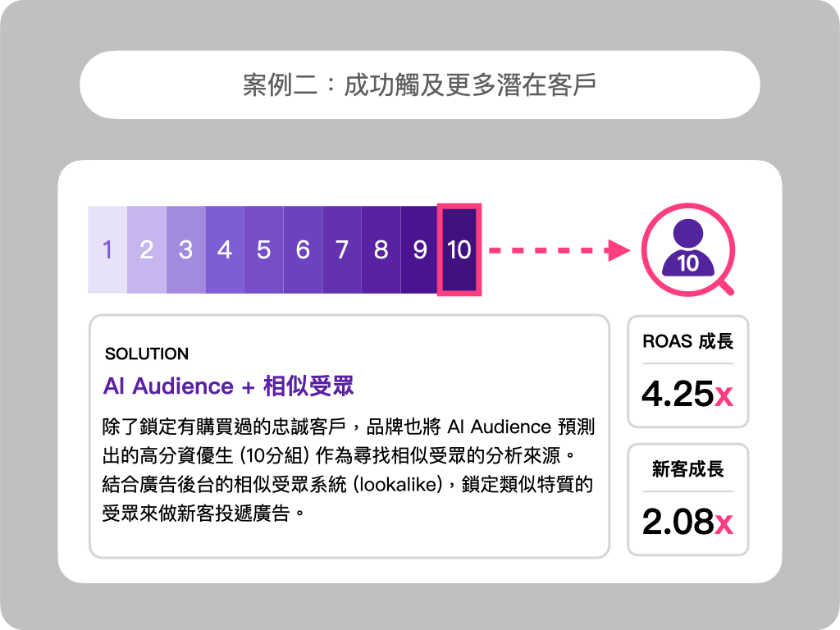Pick score segment 7 on the scale

point(342,249)
